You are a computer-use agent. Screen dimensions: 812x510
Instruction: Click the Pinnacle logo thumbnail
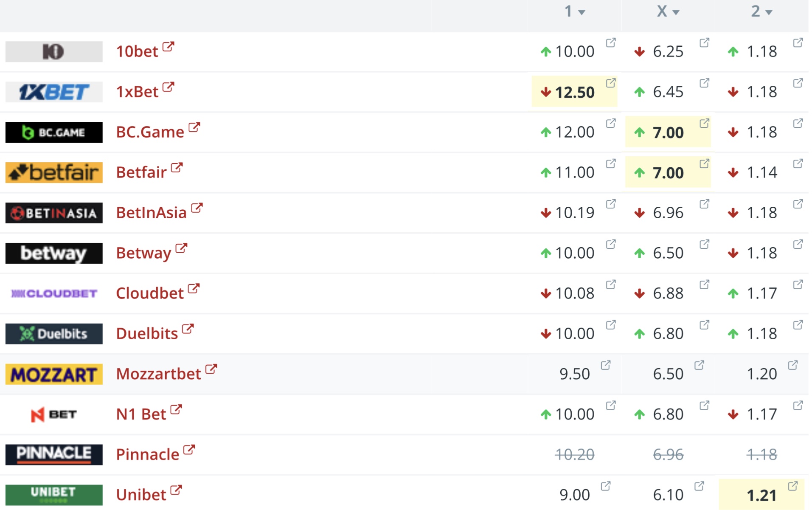coord(54,454)
